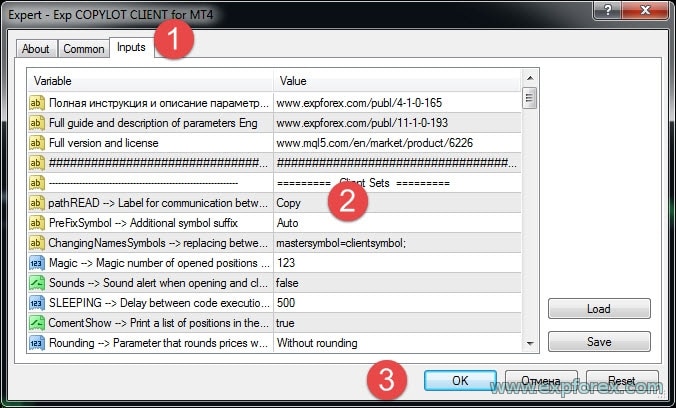Switch to the Common tab

84,49
